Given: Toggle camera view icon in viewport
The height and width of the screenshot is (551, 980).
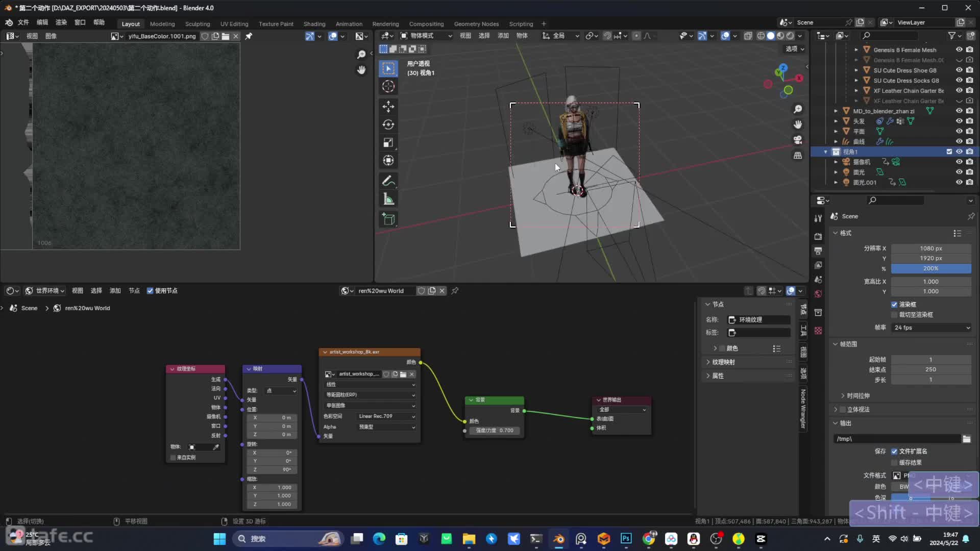Looking at the screenshot, I should pos(798,140).
